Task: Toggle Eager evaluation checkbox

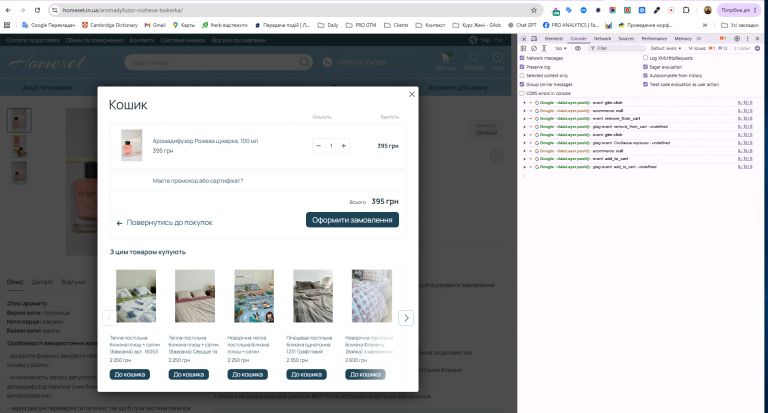Action: point(646,67)
